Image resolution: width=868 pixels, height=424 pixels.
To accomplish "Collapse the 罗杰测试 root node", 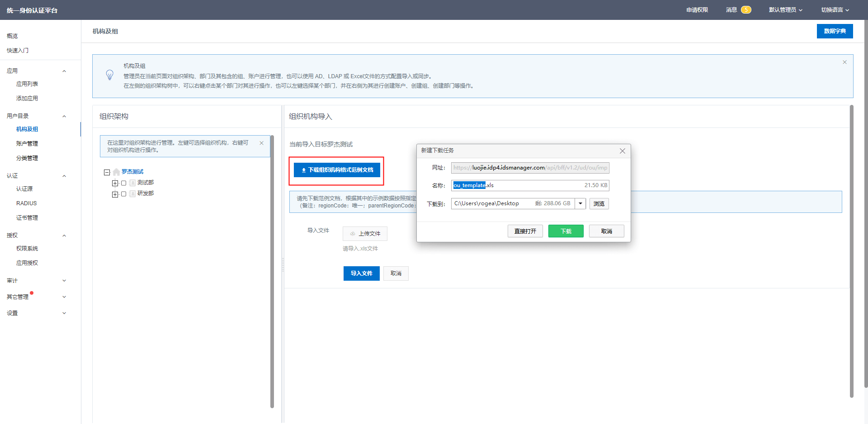I will (x=107, y=172).
